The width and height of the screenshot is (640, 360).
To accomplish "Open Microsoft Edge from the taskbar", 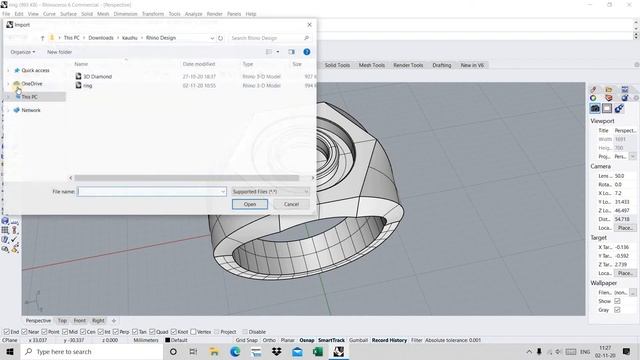I will (235, 352).
